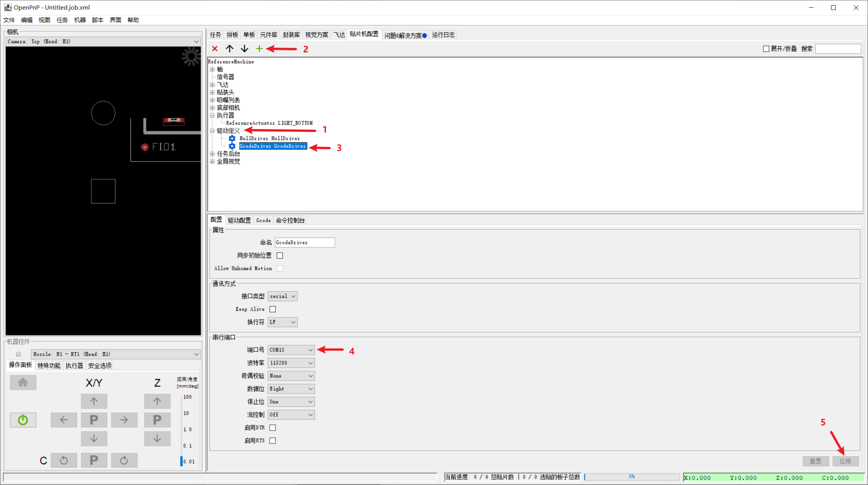
Task: Open the 波特率 115200 dropdown
Action: click(290, 363)
